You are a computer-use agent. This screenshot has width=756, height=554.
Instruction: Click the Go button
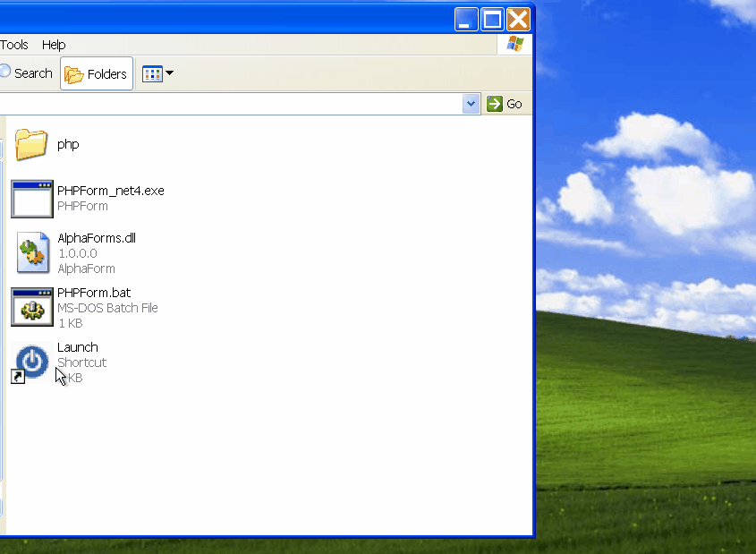point(505,104)
